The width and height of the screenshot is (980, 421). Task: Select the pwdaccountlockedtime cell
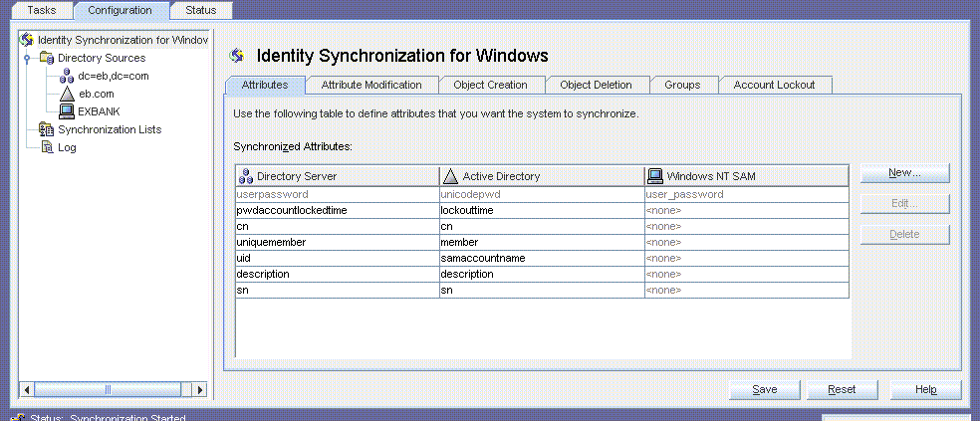pos(338,211)
